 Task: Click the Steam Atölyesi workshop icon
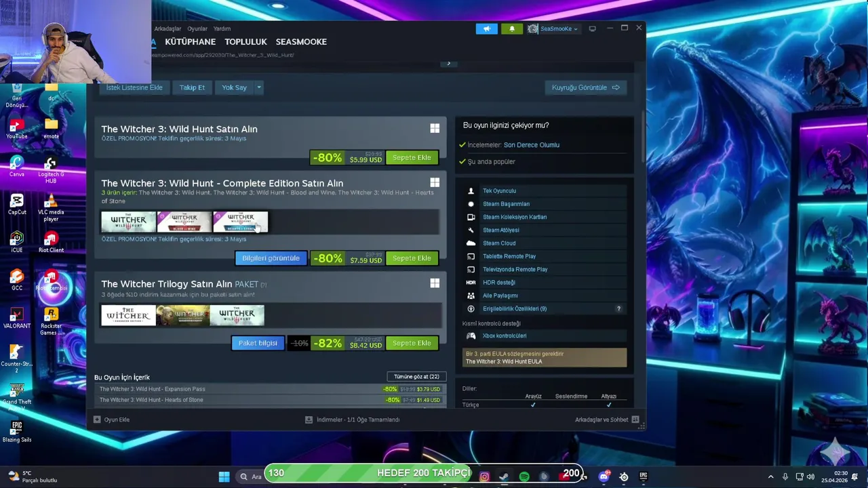coord(471,230)
